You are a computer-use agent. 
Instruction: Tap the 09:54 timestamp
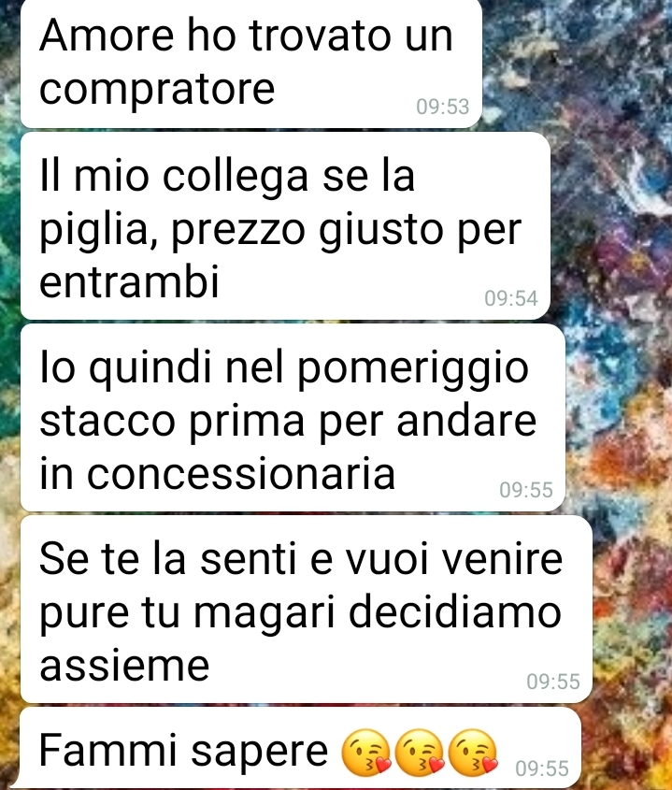(511, 298)
